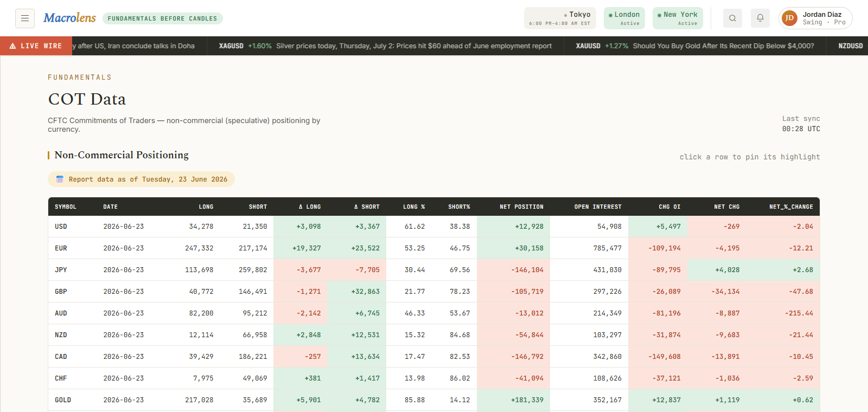The height and width of the screenshot is (412, 868).
Task: Sort by NET CHG column header
Action: click(727, 207)
